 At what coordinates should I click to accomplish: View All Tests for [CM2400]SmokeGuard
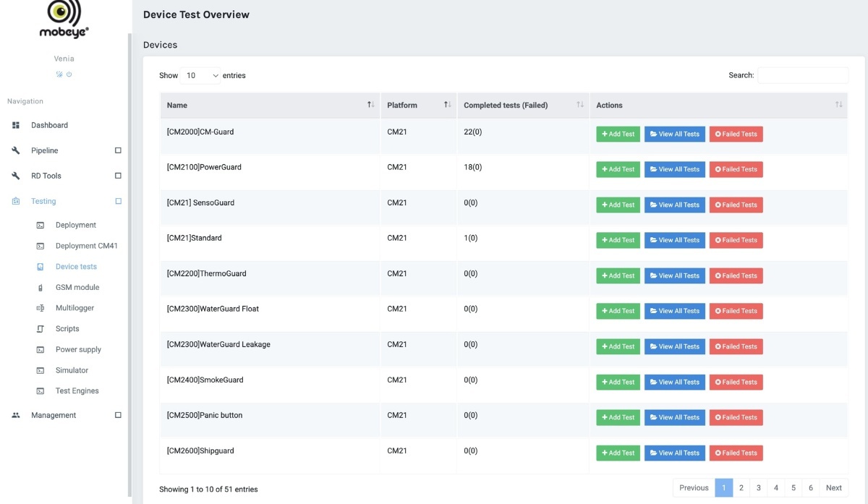tap(675, 382)
